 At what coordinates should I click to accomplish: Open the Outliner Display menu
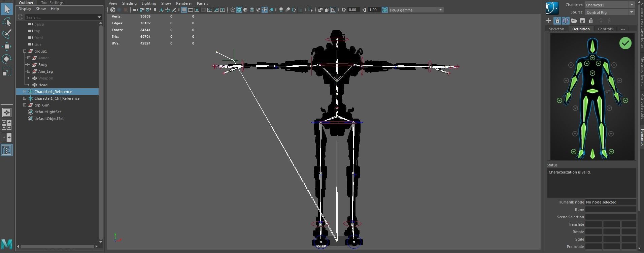pos(25,9)
